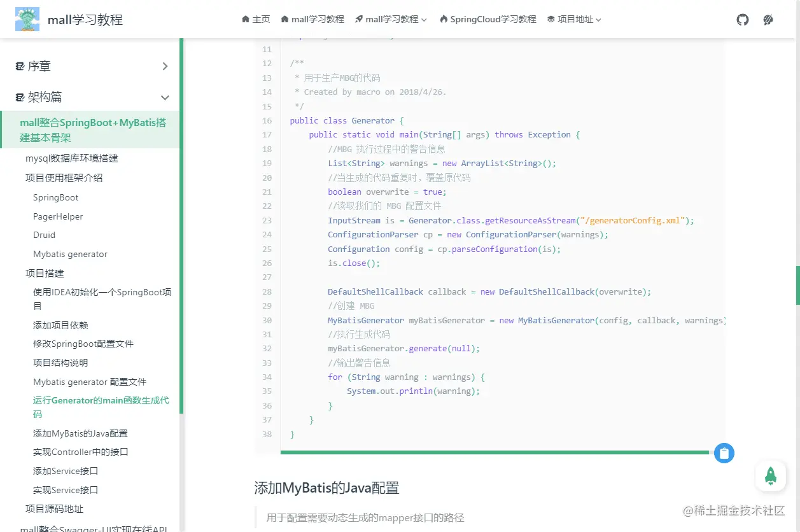
Task: Click home icon beside 主页
Action: [246, 19]
